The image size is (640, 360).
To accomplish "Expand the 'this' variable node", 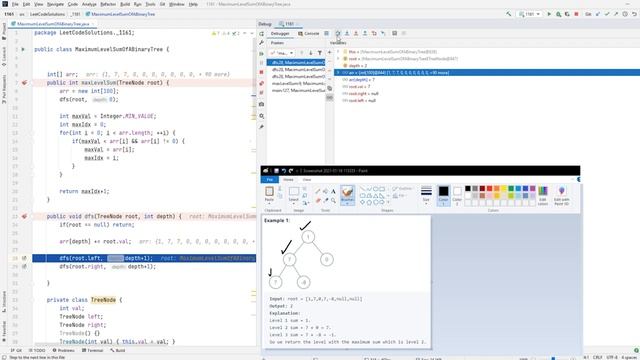I will pyautogui.click(x=338, y=52).
